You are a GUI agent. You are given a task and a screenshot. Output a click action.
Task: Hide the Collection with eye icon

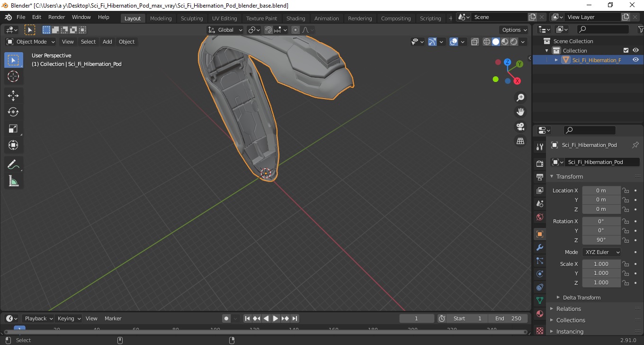635,50
